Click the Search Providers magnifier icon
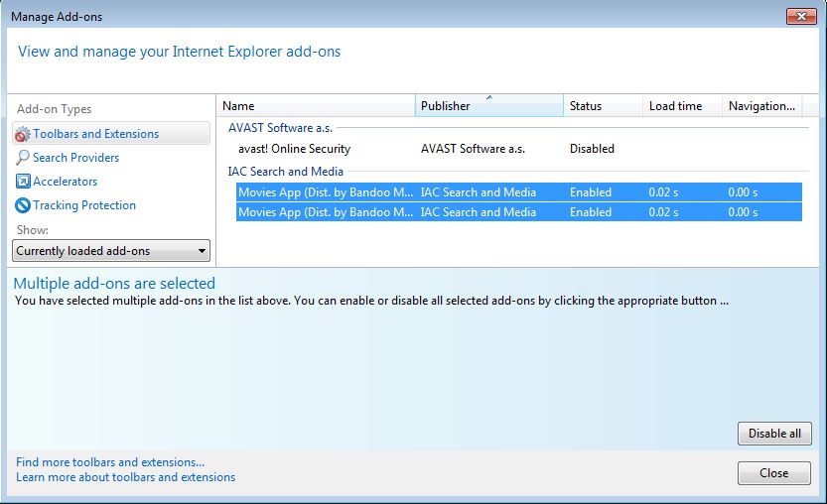 coord(22,158)
